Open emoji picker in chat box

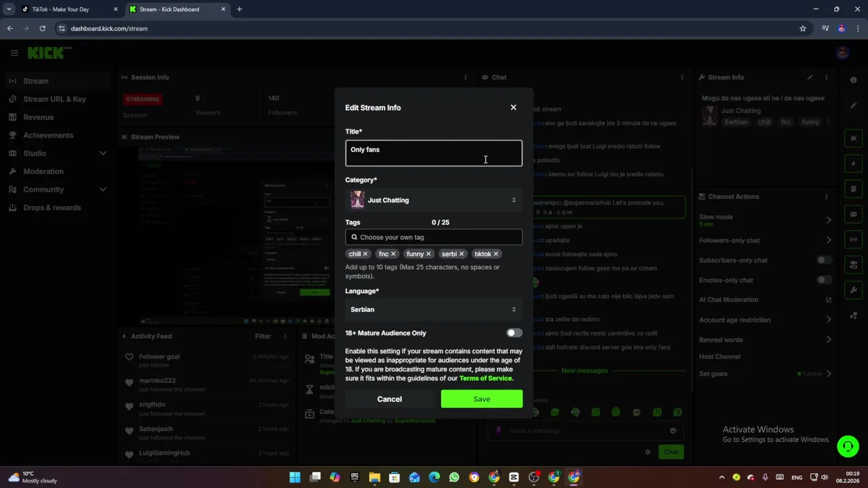pos(673,430)
